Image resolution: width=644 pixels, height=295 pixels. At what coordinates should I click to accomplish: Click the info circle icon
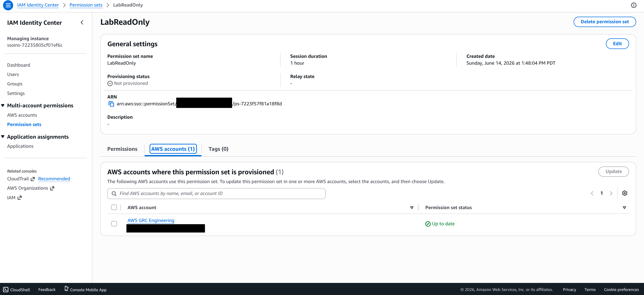(x=634, y=5)
